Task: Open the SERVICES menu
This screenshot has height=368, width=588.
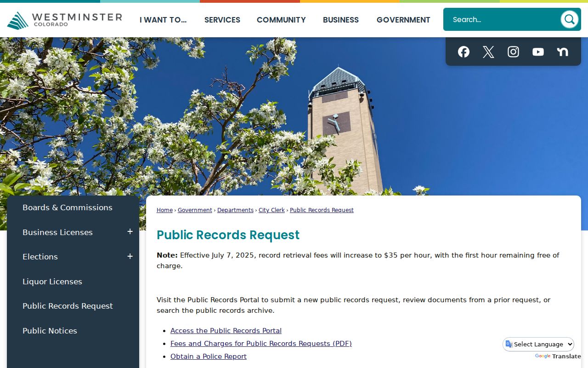Action: click(x=222, y=20)
